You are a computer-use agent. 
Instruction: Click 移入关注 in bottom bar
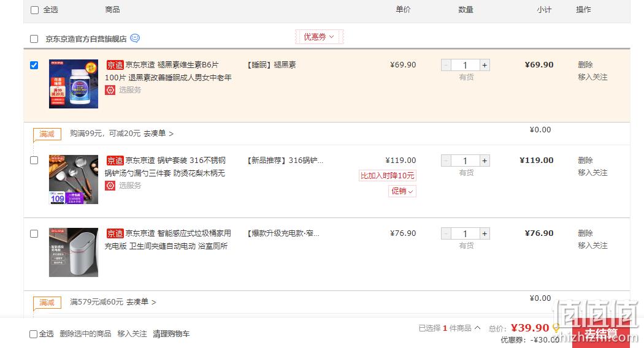pyautogui.click(x=132, y=334)
